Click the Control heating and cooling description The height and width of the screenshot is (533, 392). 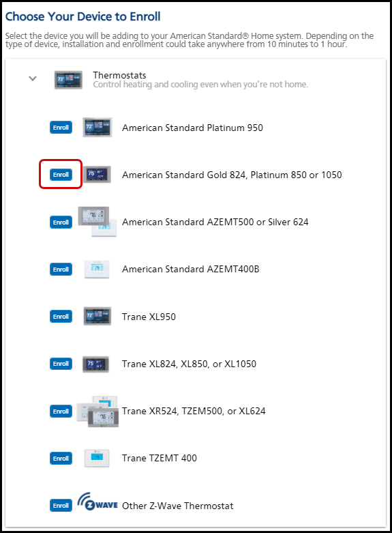[200, 85]
